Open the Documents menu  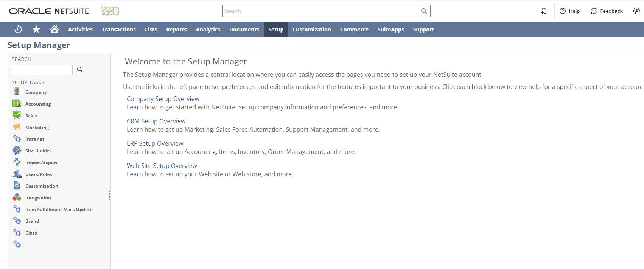pos(244,30)
